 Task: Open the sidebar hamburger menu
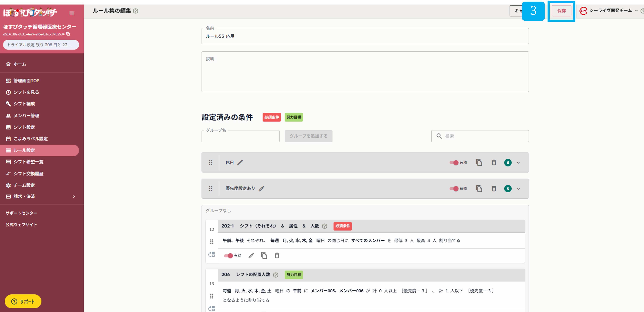(72, 13)
